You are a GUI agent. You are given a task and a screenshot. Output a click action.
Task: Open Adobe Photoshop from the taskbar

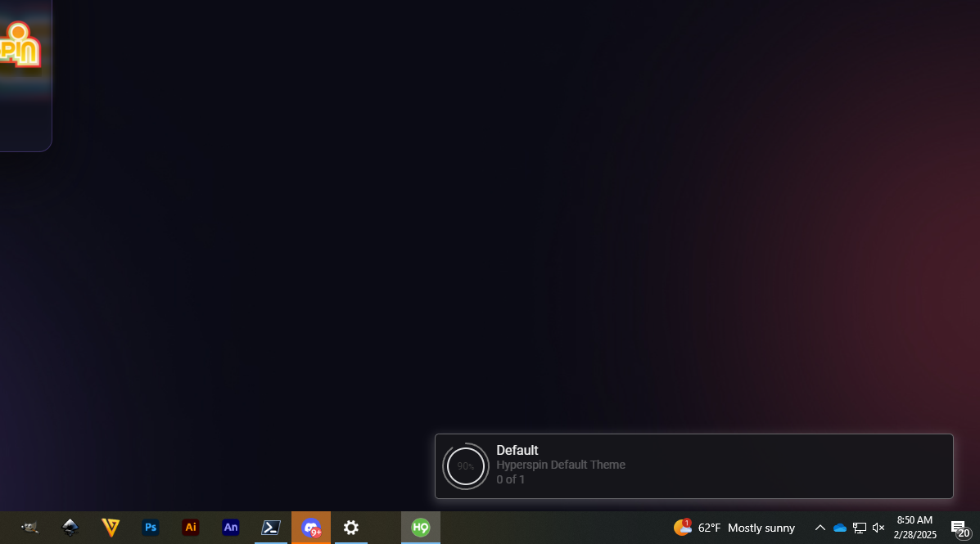click(x=151, y=528)
